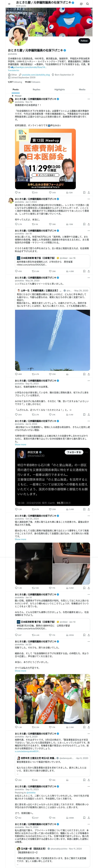The width and height of the screenshot is (98, 868).
Task: Like the pinned 医療費削減 post
Action: tap(52, 193)
